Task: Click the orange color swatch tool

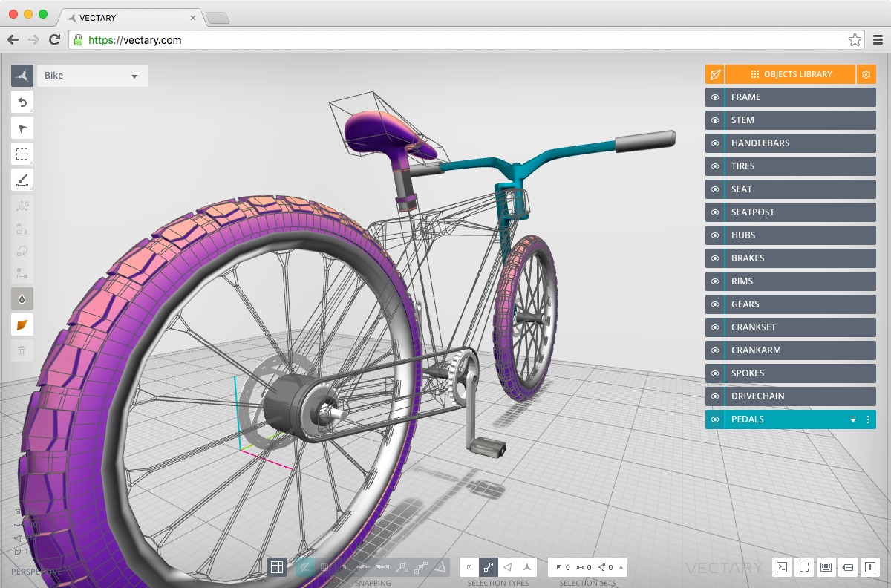Action: click(x=22, y=325)
